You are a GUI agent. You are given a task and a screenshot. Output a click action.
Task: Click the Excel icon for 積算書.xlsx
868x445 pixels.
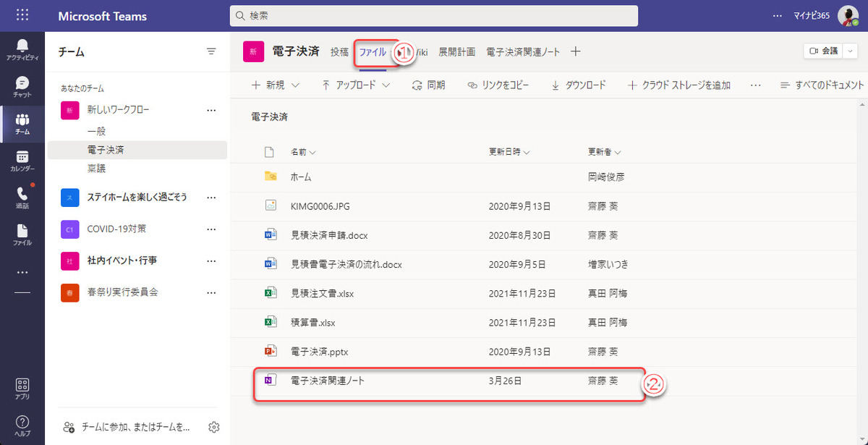point(271,322)
